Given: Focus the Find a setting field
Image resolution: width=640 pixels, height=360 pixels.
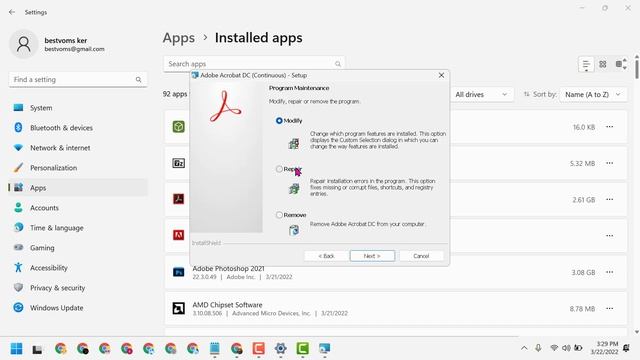Looking at the screenshot, I should 78,80.
